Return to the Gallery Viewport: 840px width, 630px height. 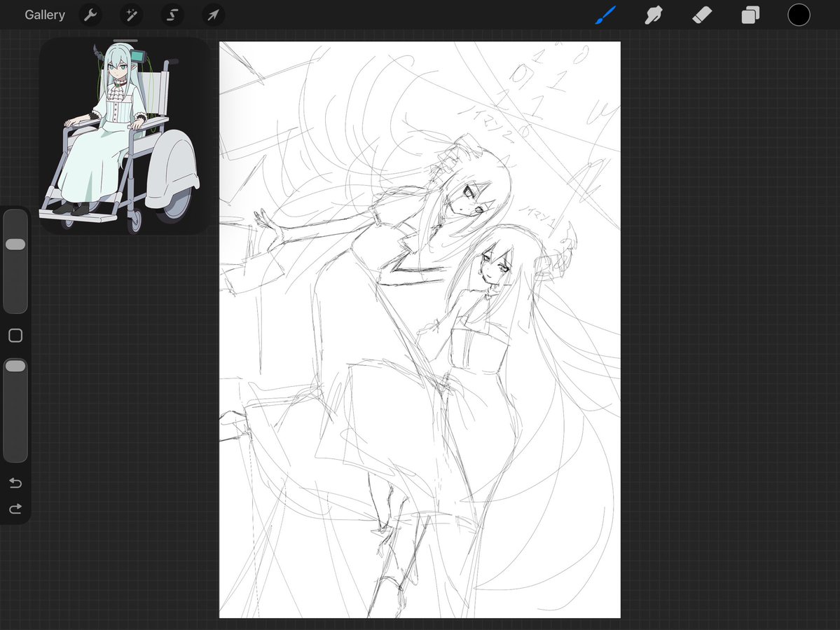click(44, 15)
